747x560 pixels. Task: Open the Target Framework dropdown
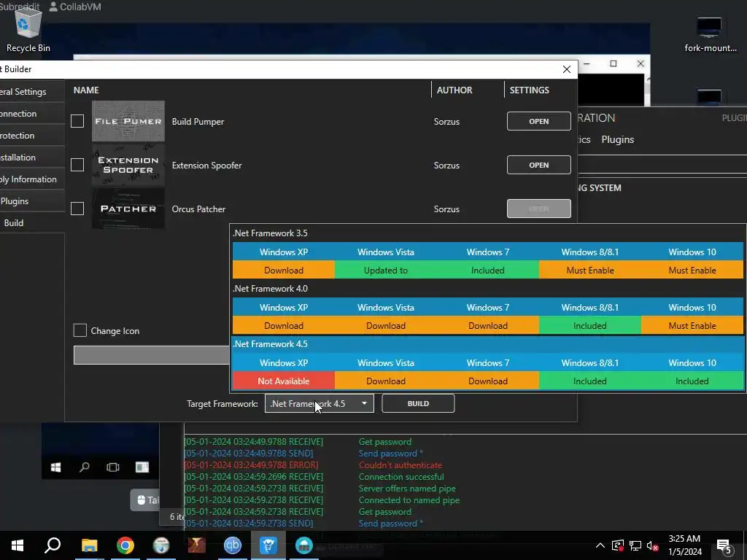320,403
